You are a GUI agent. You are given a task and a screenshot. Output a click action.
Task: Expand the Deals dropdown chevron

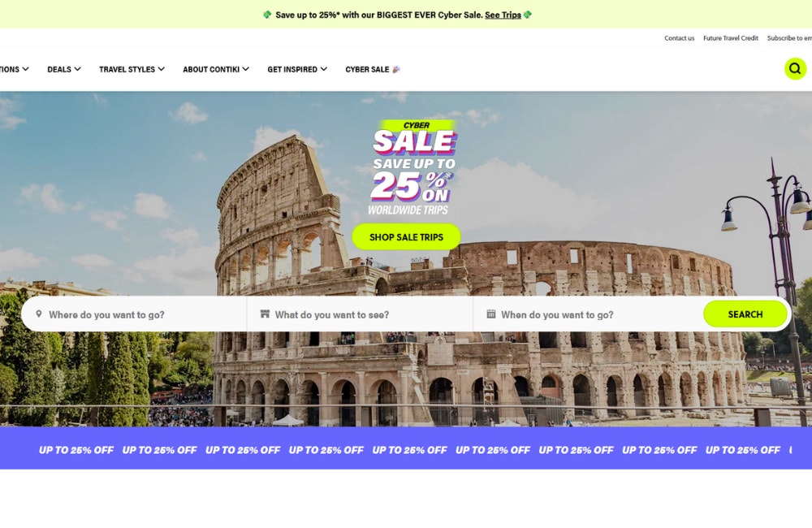(78, 69)
